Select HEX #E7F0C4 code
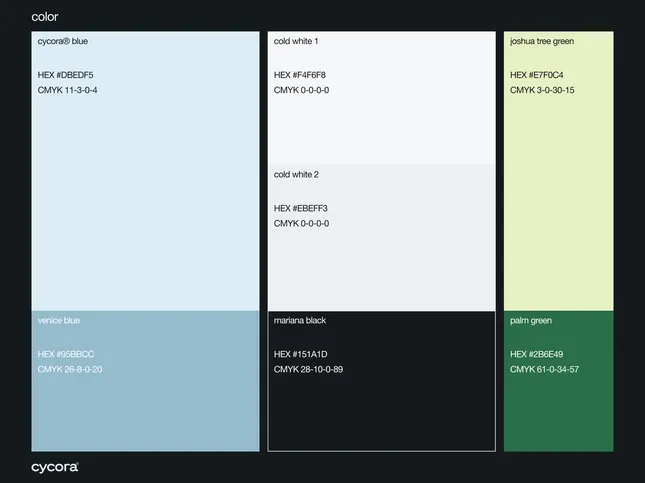Image resolution: width=645 pixels, height=483 pixels. click(x=536, y=75)
